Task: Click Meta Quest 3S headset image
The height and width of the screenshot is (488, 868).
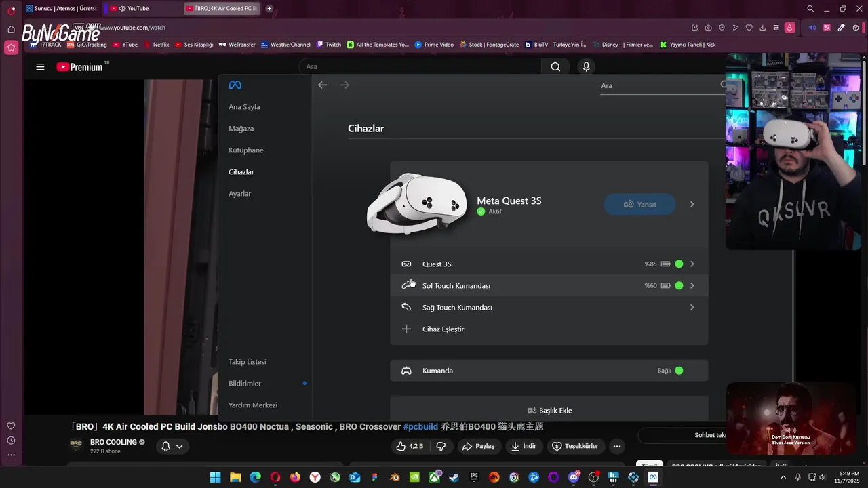Action: click(x=416, y=203)
